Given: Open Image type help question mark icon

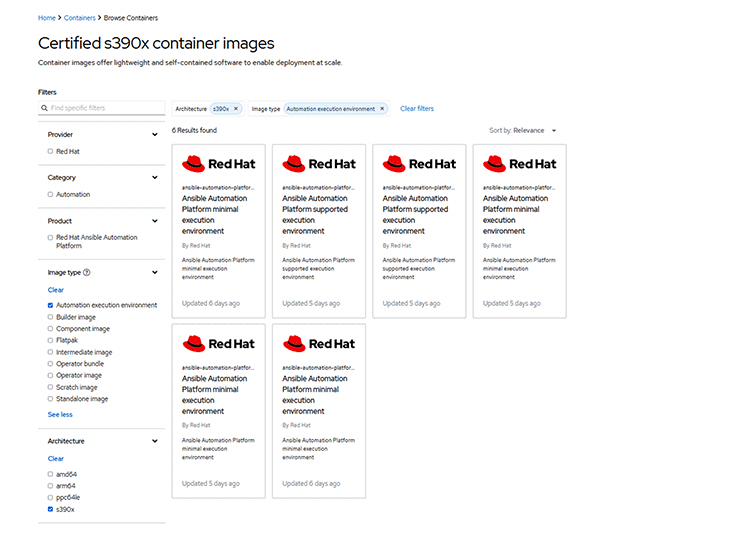Looking at the screenshot, I should point(86,272).
